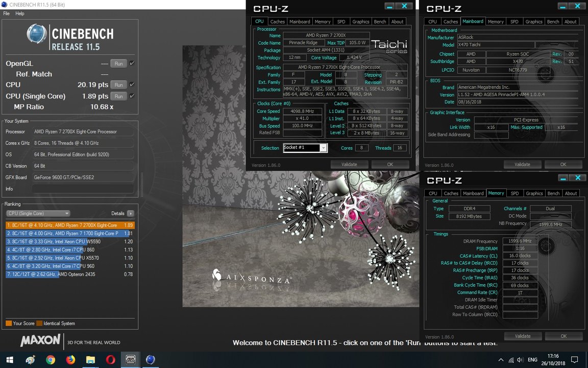Open Cinebench Help menu
588x368 pixels.
20,13
